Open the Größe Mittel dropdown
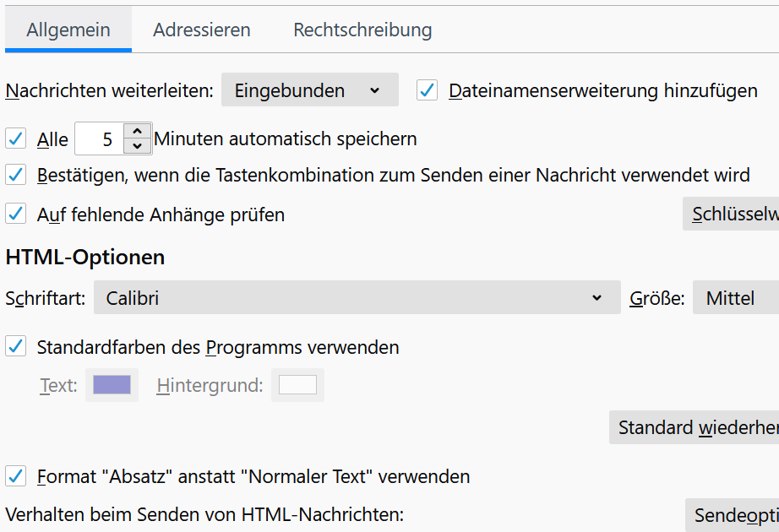779x532 pixels. tap(735, 298)
